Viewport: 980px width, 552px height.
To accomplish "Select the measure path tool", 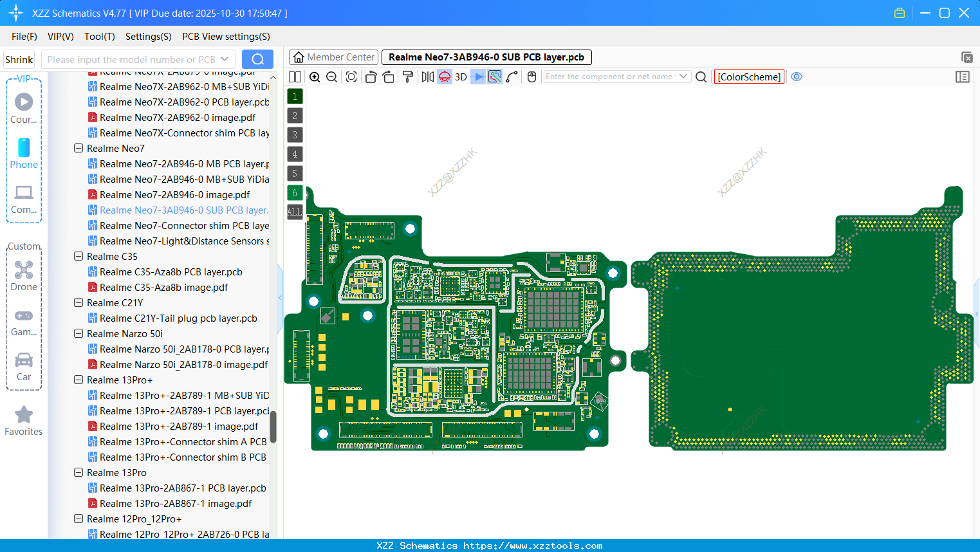I will pyautogui.click(x=513, y=77).
